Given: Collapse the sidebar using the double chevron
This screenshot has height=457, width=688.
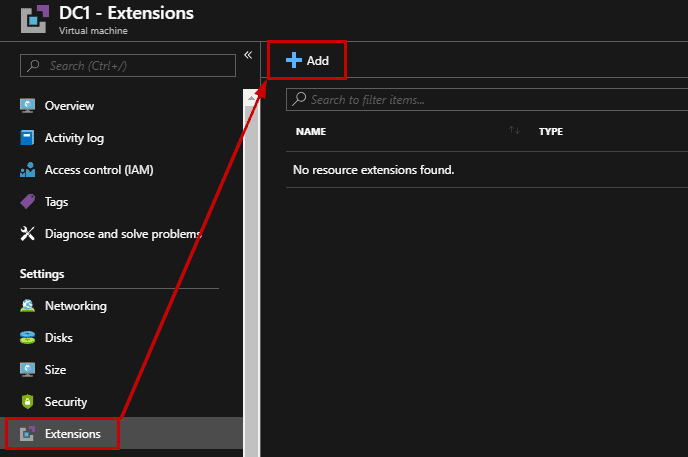Looking at the screenshot, I should click(248, 55).
